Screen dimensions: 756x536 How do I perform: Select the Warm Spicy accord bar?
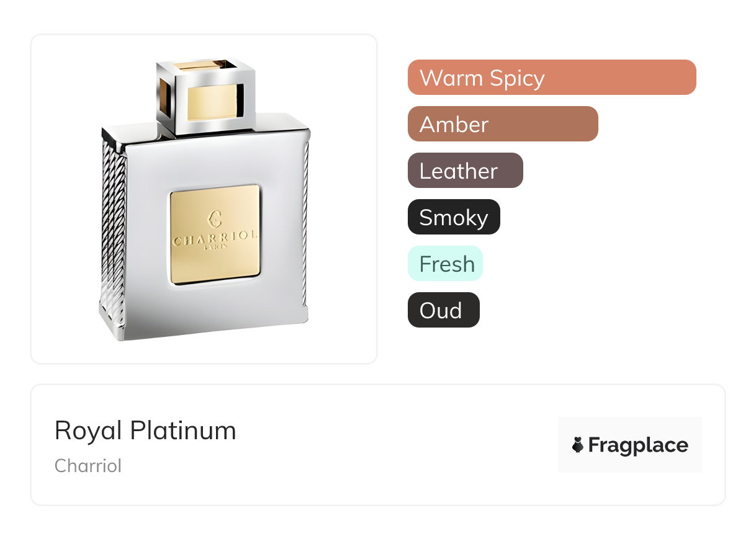(x=551, y=78)
